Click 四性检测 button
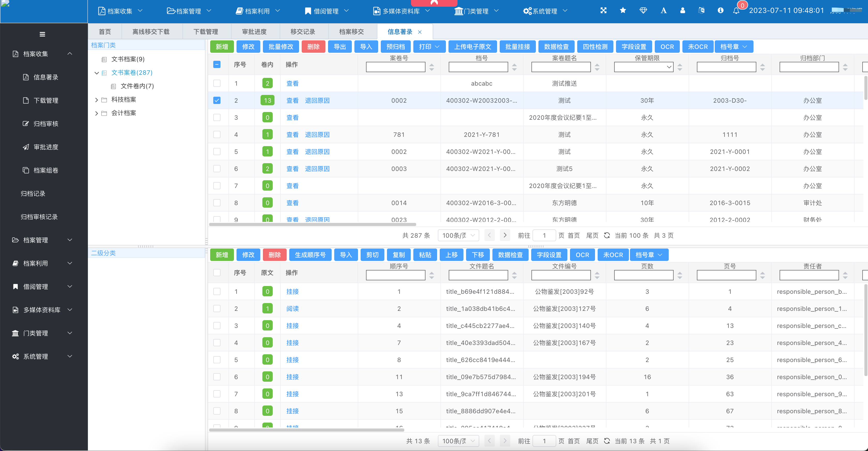Image resolution: width=868 pixels, height=451 pixels. 595,47
